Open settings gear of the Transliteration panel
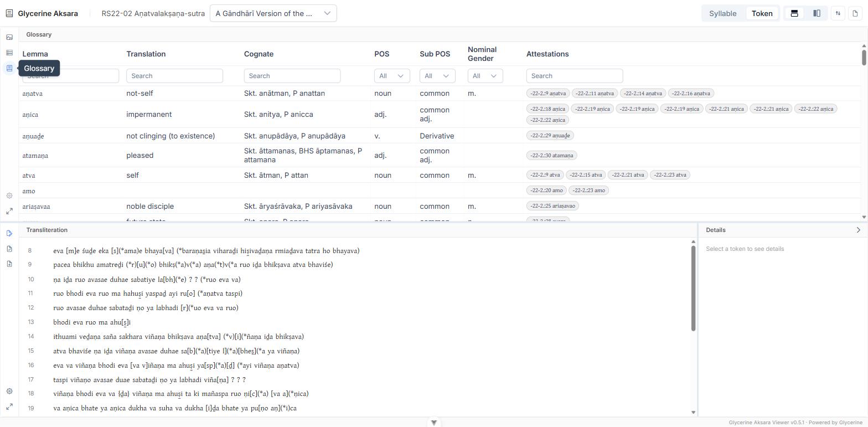 [x=9, y=391]
